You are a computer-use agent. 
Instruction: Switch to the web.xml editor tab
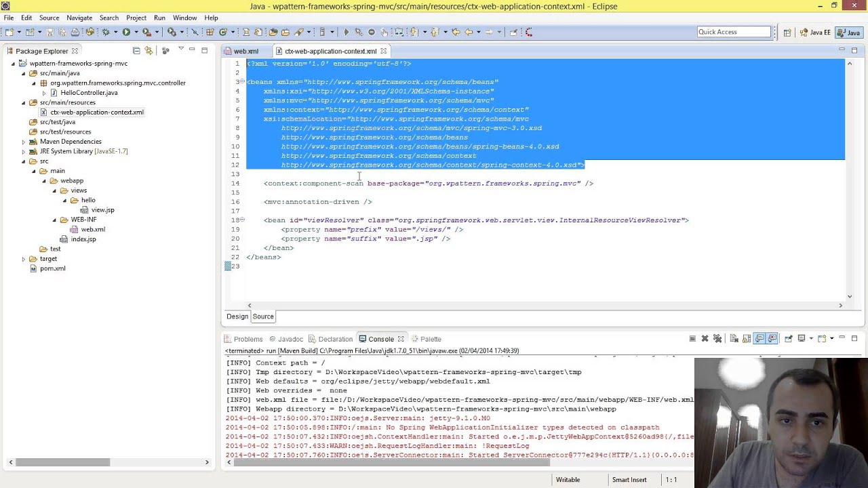click(246, 51)
